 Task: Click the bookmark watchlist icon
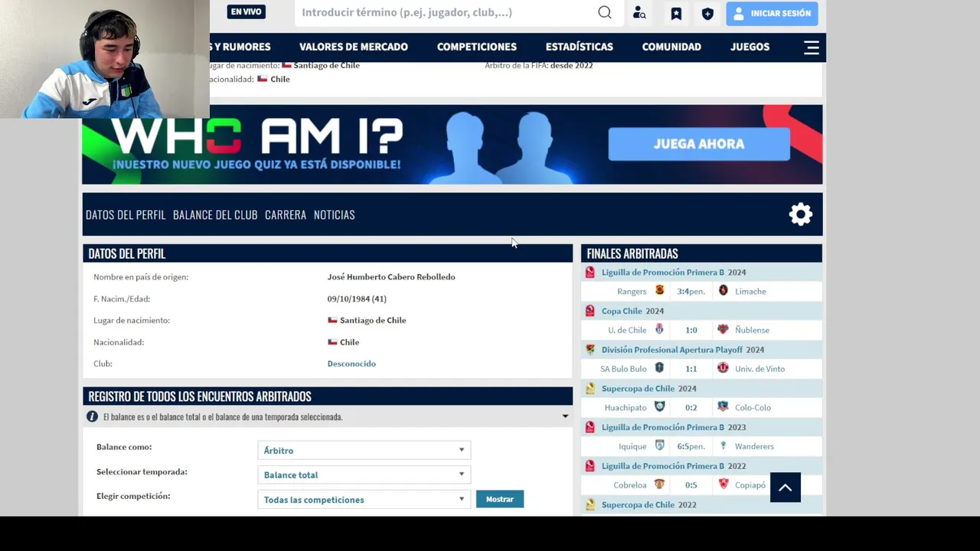[x=676, y=13]
